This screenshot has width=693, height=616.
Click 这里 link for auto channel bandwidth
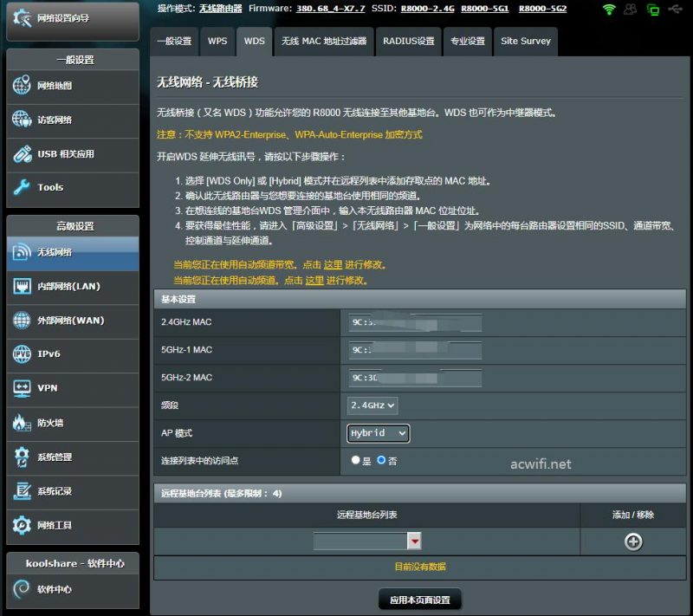(334, 265)
